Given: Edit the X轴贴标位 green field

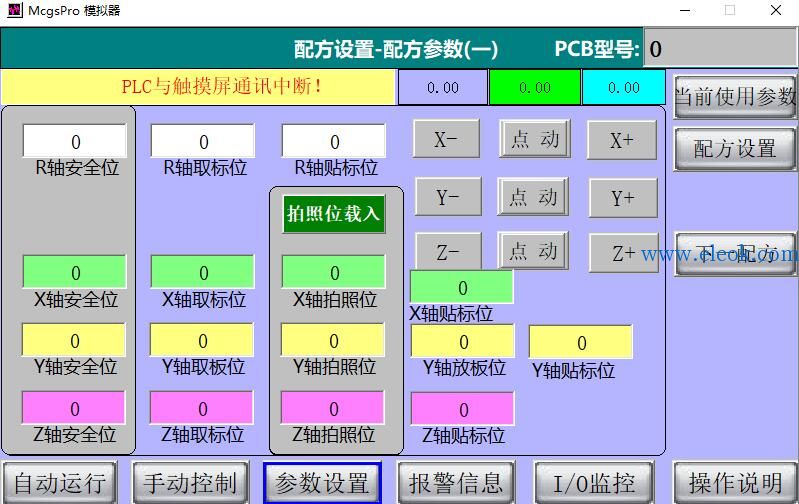Looking at the screenshot, I should coord(462,287).
